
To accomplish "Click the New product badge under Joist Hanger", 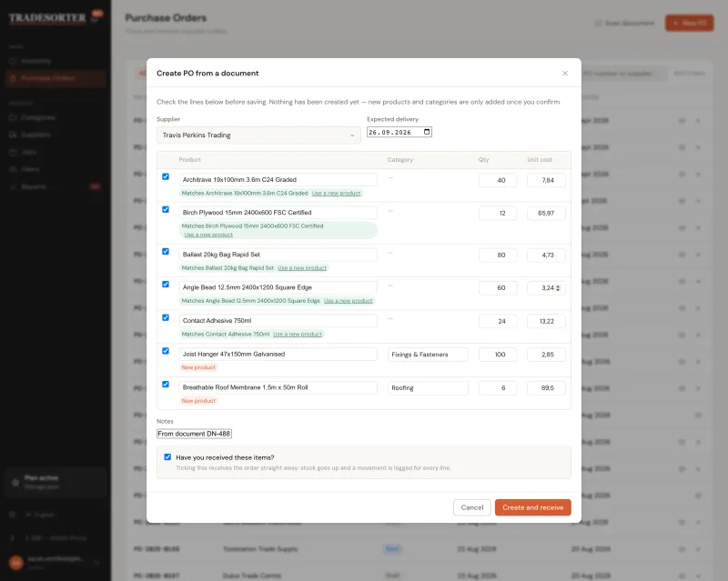I will pyautogui.click(x=198, y=367).
